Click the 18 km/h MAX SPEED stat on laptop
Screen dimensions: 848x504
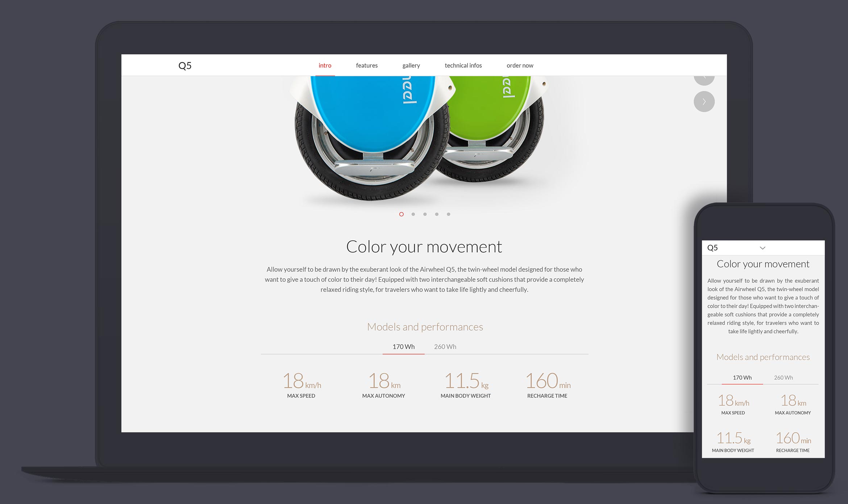pos(302,385)
